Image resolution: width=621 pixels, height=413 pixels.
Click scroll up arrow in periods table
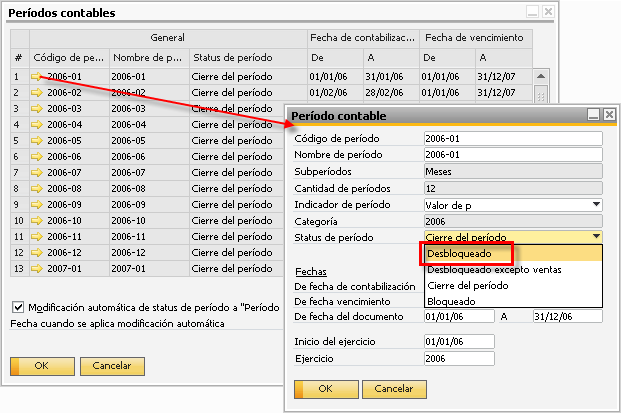pos(541,76)
